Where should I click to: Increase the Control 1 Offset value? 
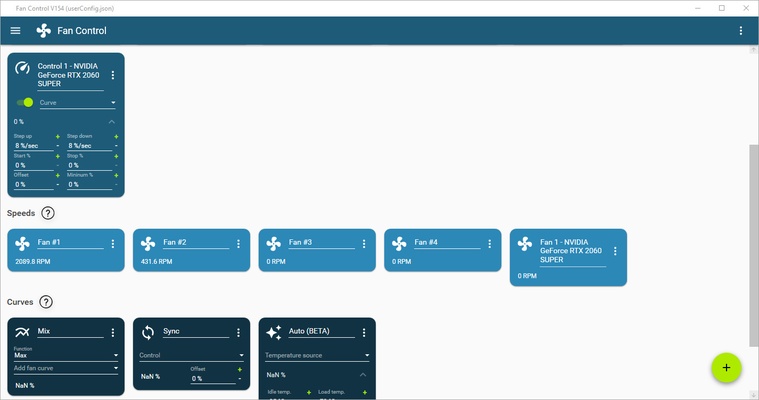[x=58, y=175]
